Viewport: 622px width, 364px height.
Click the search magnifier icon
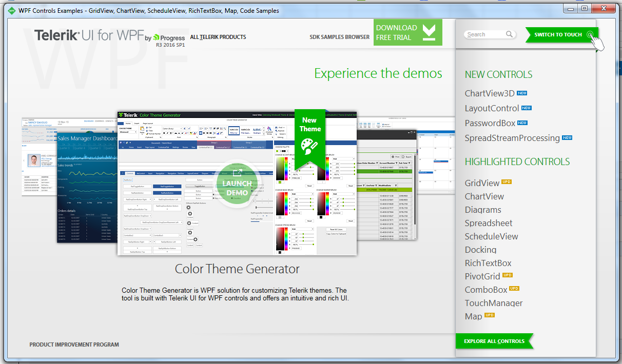coord(509,34)
